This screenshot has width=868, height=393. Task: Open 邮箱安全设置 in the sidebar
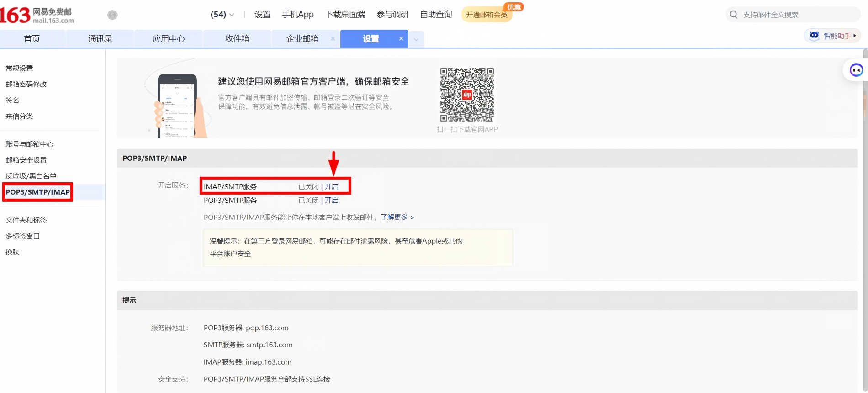tap(26, 160)
